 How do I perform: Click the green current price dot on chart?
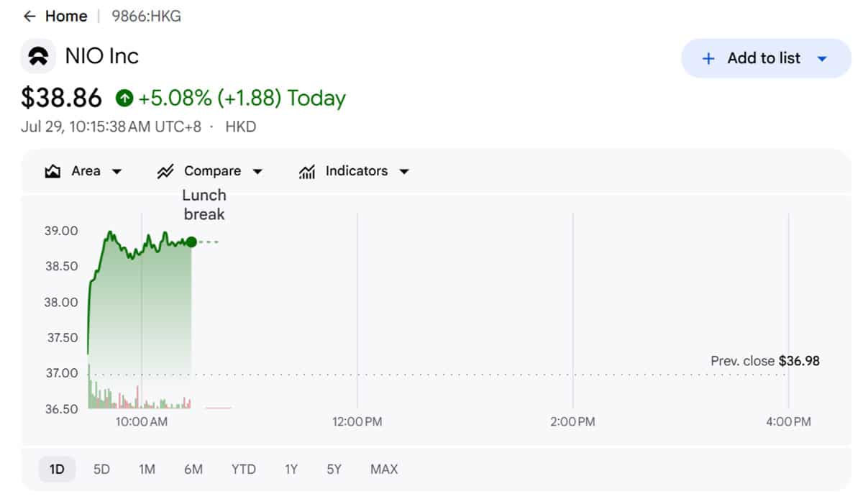coord(191,242)
